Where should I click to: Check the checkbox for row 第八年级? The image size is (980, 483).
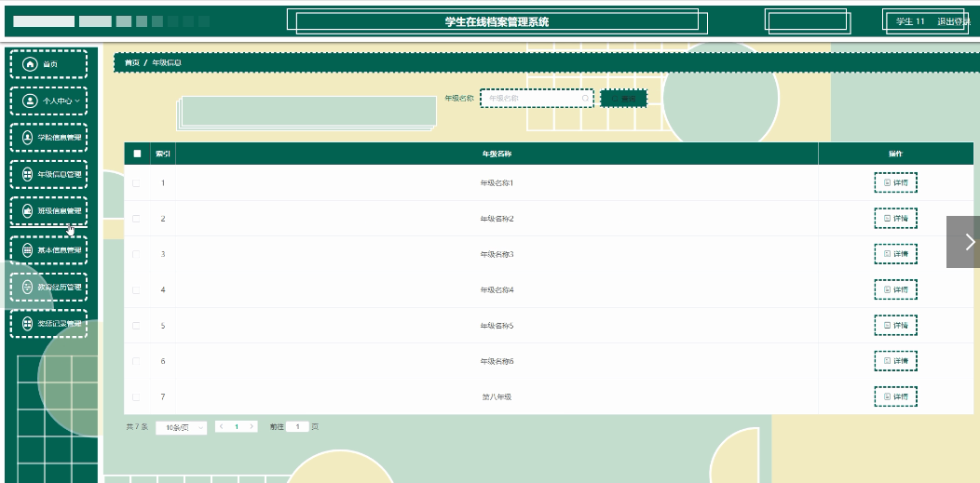136,396
